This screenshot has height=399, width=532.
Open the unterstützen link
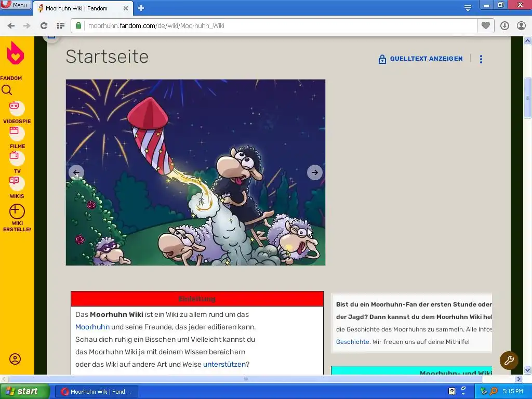(224, 364)
